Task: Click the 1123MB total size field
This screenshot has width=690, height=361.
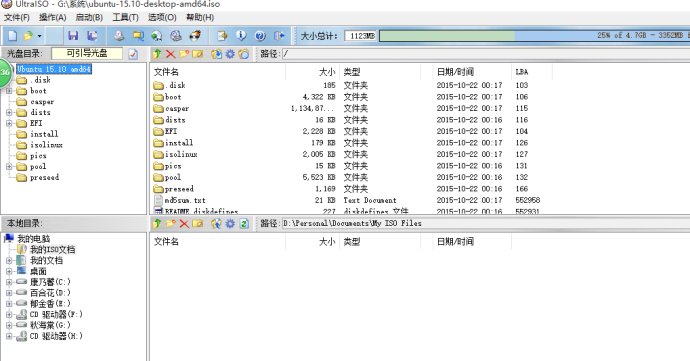Action: coord(360,36)
